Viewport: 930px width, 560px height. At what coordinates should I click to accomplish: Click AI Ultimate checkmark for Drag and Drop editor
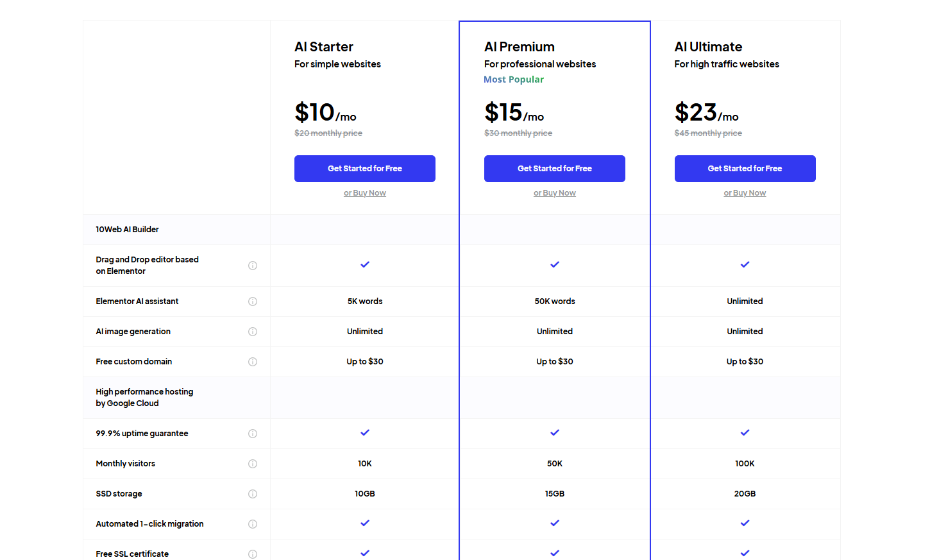pos(745,264)
